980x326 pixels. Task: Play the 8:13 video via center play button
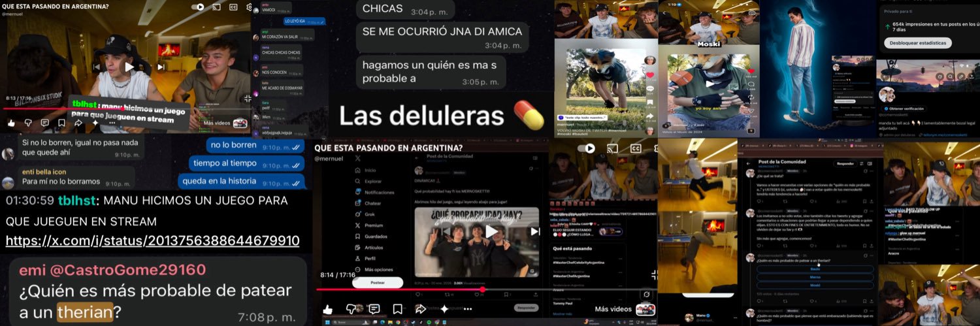tap(129, 66)
